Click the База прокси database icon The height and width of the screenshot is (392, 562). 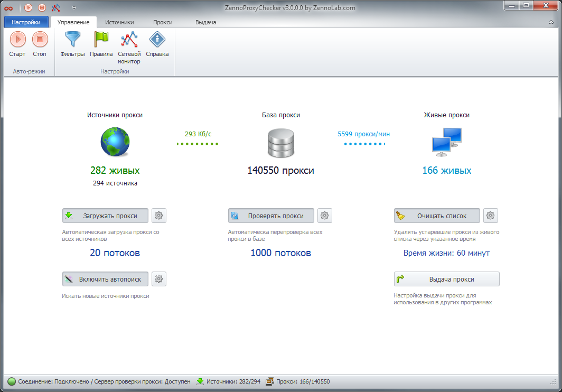click(x=280, y=143)
